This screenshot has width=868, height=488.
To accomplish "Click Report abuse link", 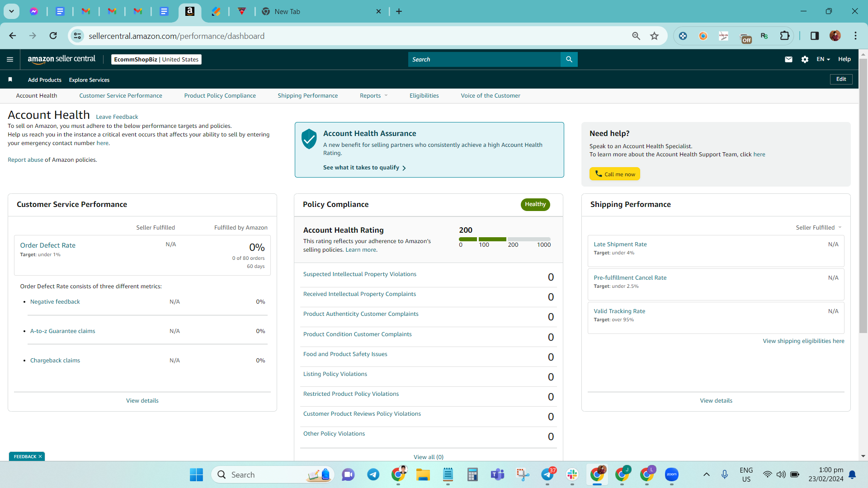I will (25, 160).
